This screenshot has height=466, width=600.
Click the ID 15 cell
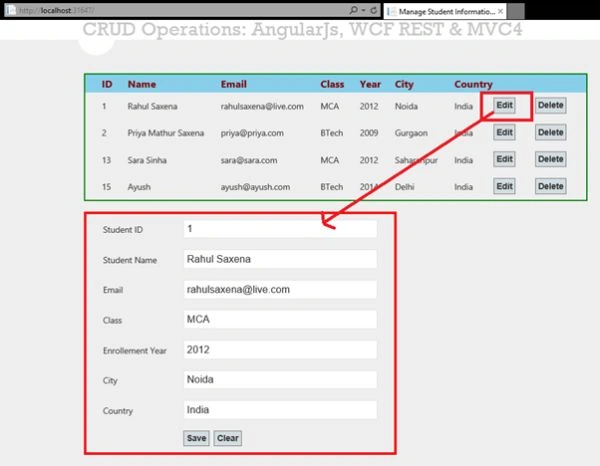click(x=106, y=187)
